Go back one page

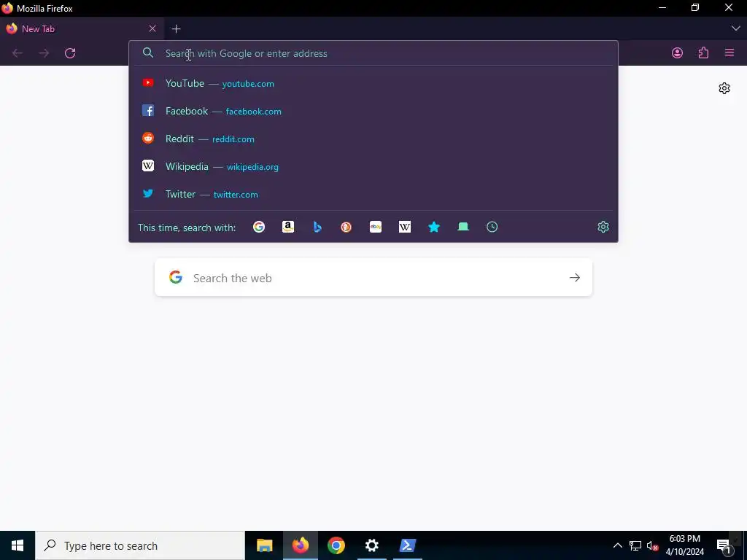click(x=18, y=52)
